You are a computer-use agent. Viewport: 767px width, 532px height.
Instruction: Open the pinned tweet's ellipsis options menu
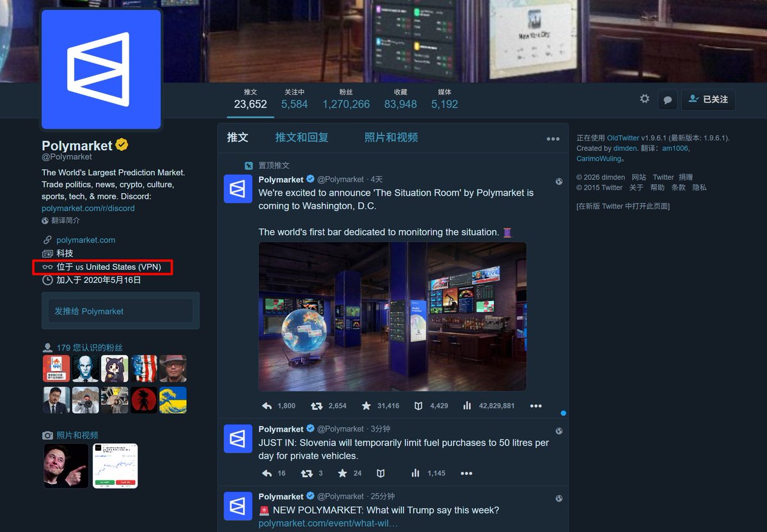[535, 405]
